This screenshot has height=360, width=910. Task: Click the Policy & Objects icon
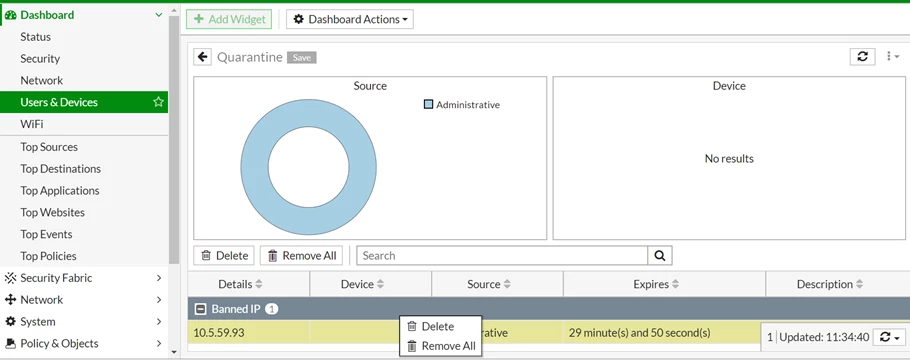click(10, 344)
